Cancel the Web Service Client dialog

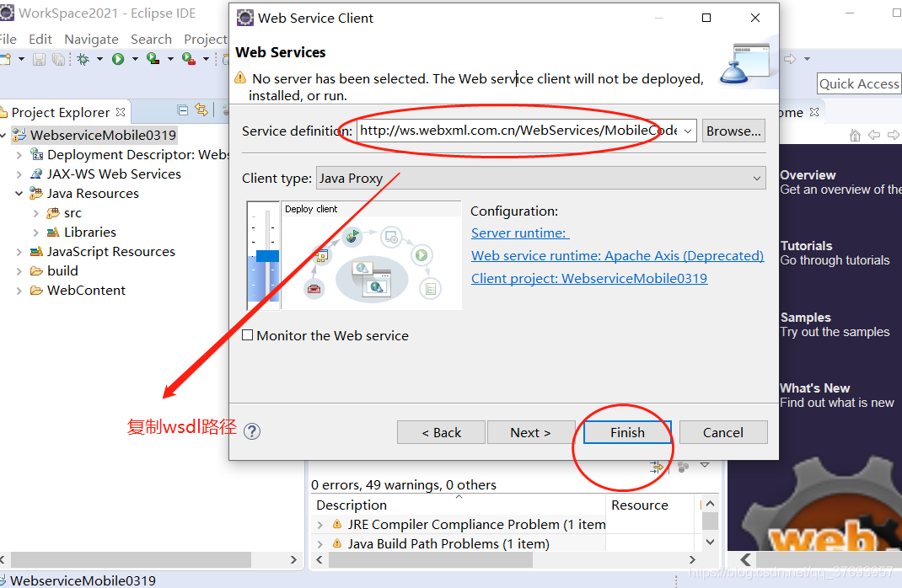click(x=723, y=432)
